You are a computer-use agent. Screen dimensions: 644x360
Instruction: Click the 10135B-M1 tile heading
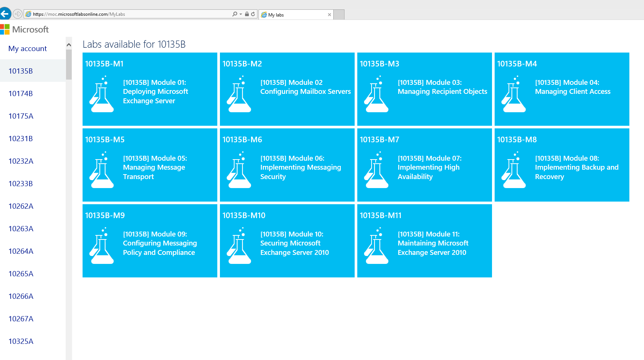pos(104,64)
